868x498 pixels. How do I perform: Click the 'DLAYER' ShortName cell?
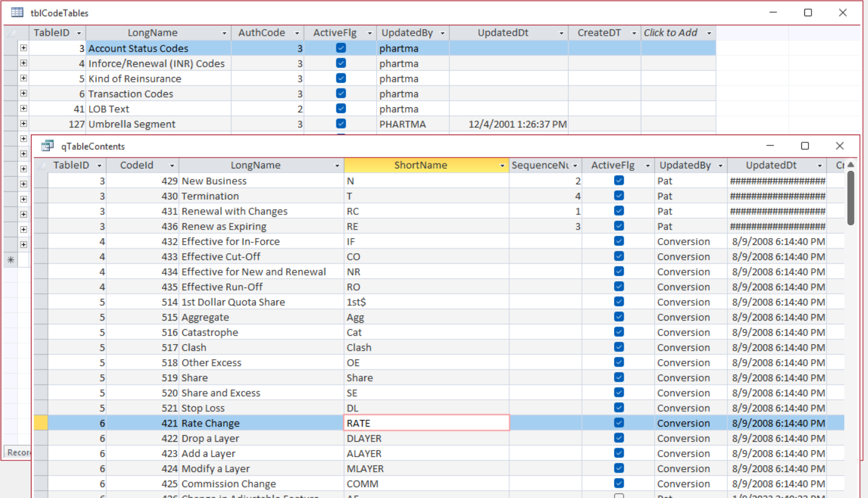[427, 438]
